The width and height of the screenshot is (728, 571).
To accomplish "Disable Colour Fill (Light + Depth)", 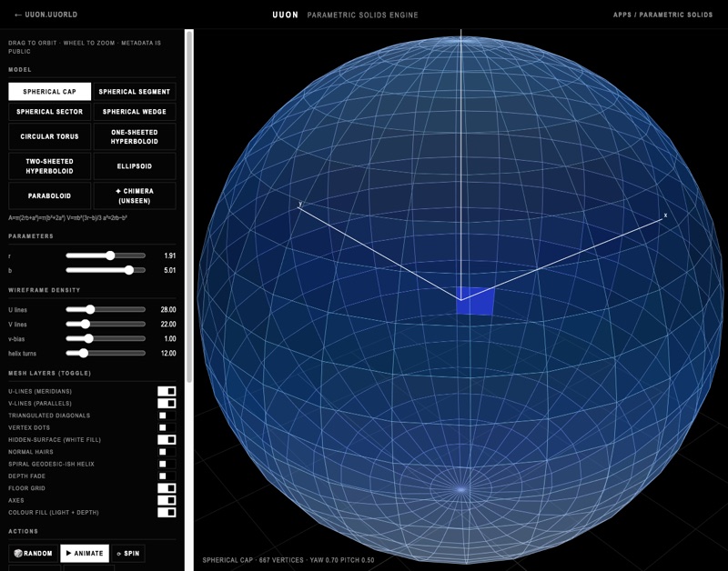I will click(x=167, y=512).
